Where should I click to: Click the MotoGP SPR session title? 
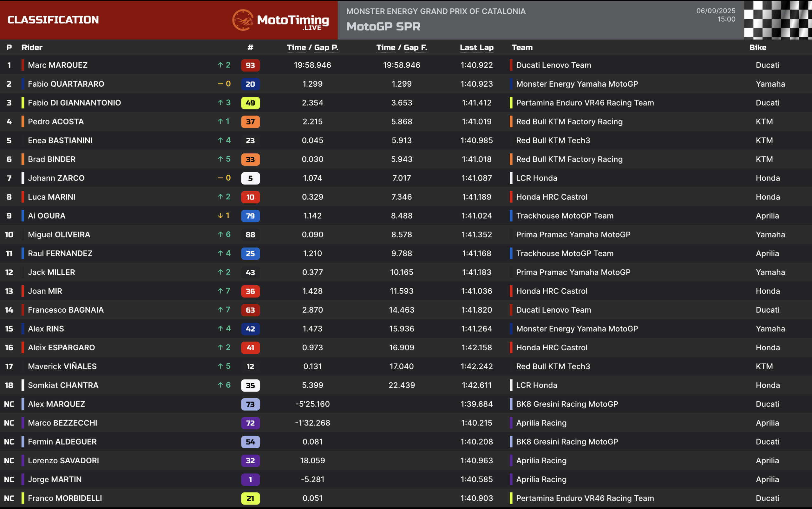(x=383, y=27)
